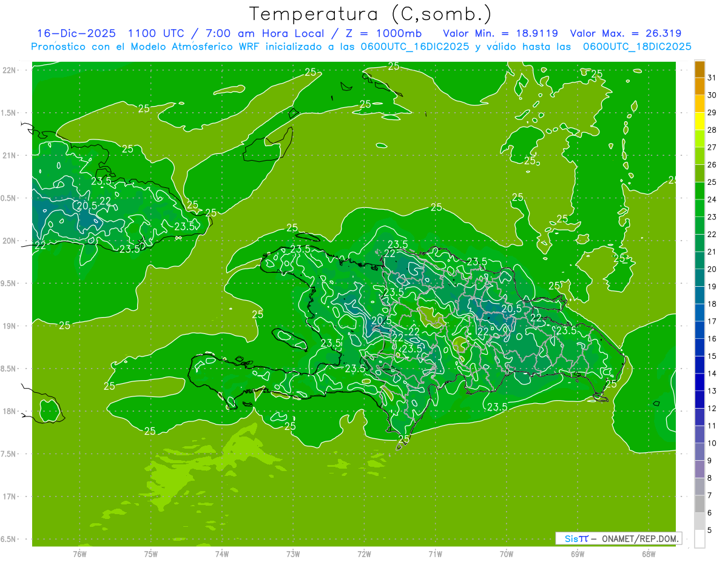Click the 'Temperatura (C,somb.)' map title
The width and height of the screenshot is (728, 562).
tap(371, 14)
